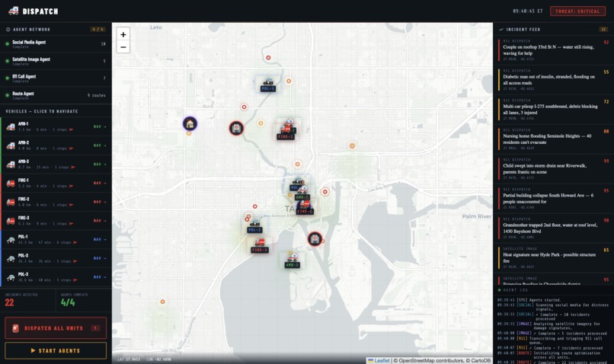Click the red flag icon in FIRE-1 row
The width and height of the screenshot is (614, 364).
coord(72,186)
